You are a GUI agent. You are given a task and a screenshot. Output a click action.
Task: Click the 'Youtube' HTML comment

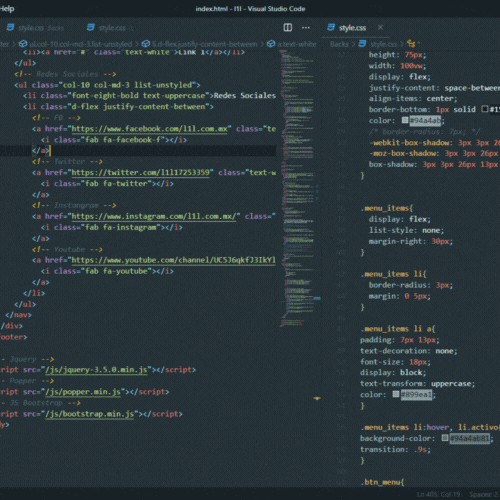coord(67,249)
